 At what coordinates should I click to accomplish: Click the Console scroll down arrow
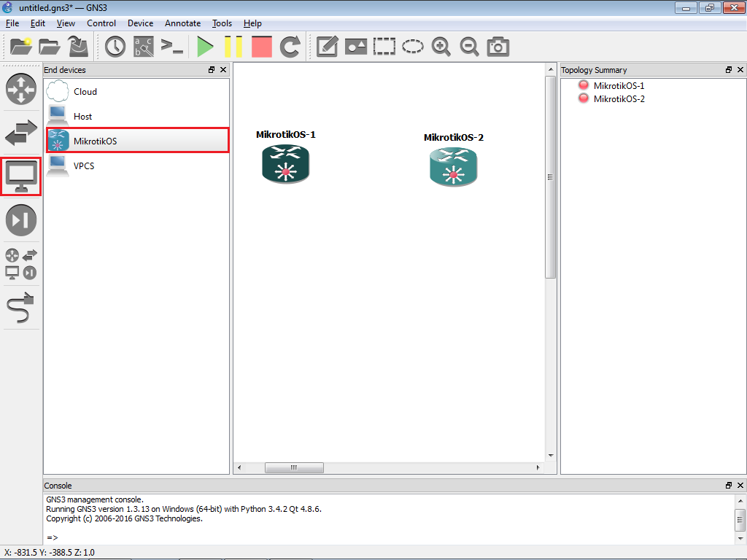(x=740, y=539)
